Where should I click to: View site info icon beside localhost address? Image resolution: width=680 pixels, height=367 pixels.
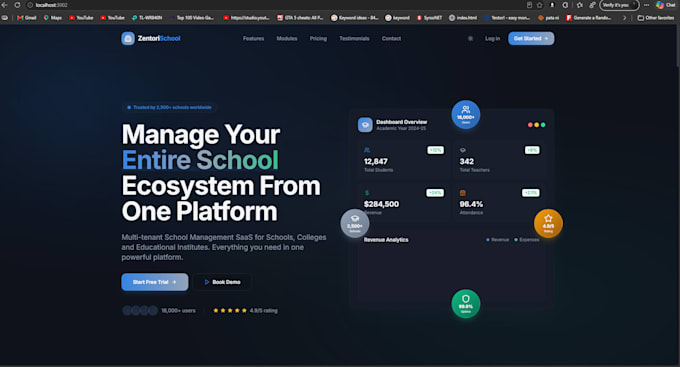coord(30,5)
